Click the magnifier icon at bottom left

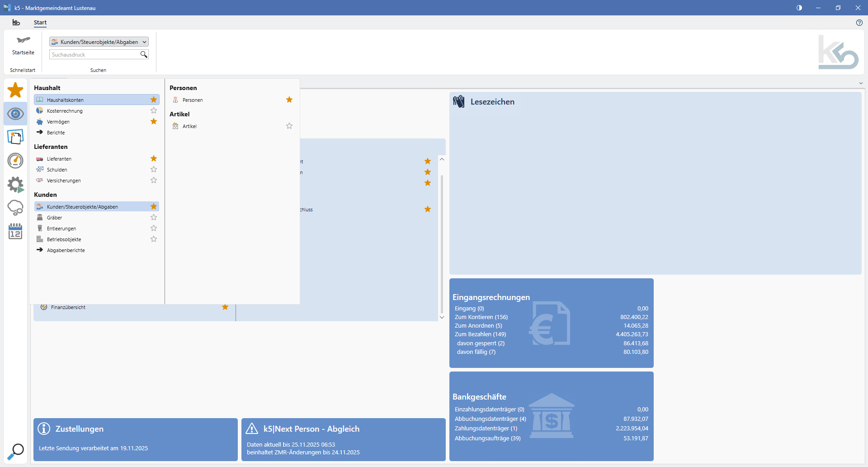click(x=16, y=451)
